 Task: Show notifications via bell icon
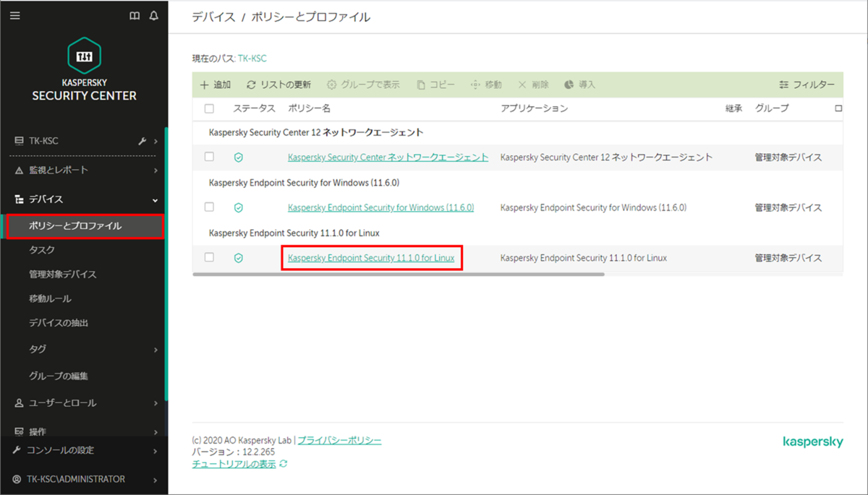point(154,16)
